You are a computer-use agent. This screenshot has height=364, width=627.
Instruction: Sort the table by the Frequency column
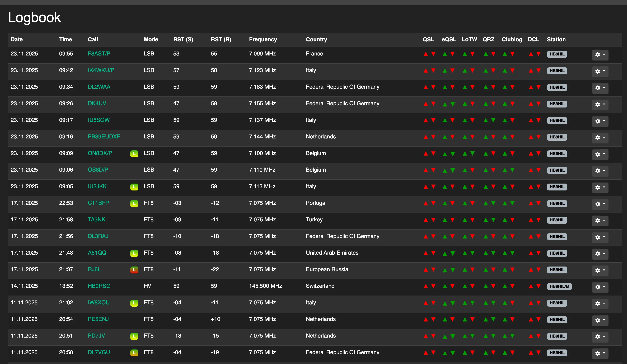[263, 39]
